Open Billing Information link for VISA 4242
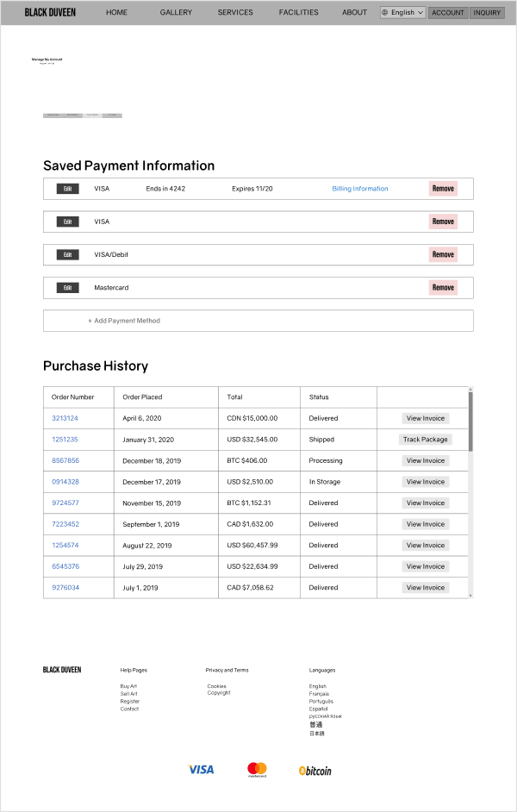The image size is (517, 812). (359, 189)
